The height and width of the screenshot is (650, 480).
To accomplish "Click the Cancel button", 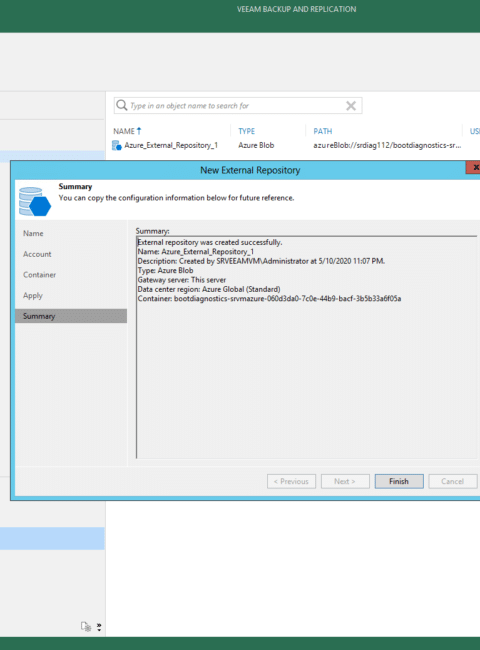I will tap(453, 481).
